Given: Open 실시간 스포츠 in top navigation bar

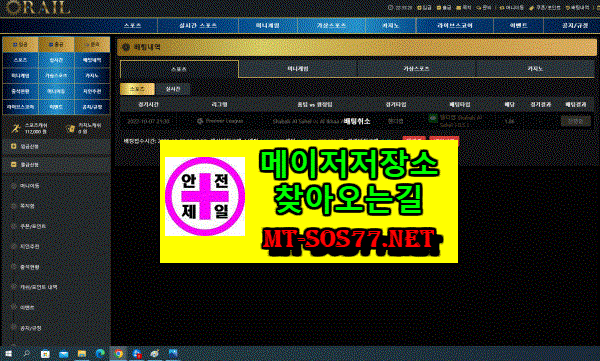Looking at the screenshot, I should 198,26.
